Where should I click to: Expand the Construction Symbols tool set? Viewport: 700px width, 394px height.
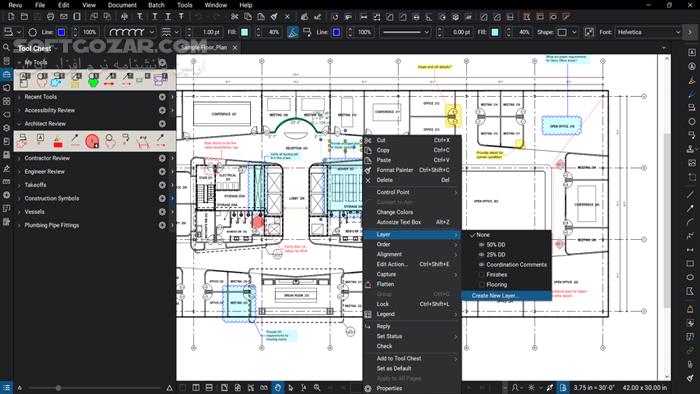coord(19,198)
